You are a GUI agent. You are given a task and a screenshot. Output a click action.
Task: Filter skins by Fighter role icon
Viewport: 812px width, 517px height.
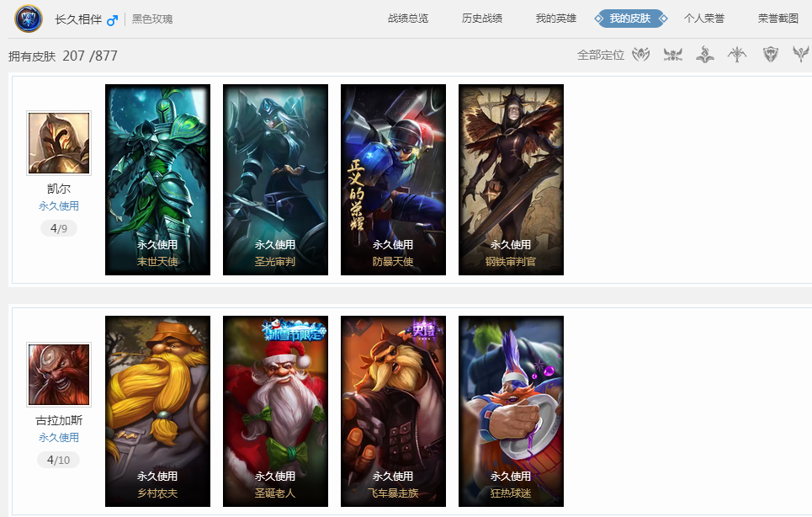coord(672,55)
